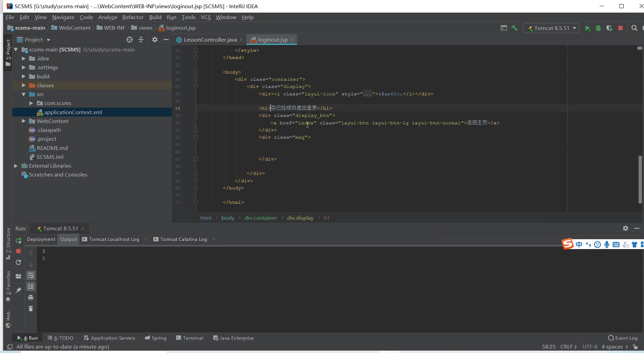Clear console output with the trash icon
The image size is (644, 353).
click(31, 309)
